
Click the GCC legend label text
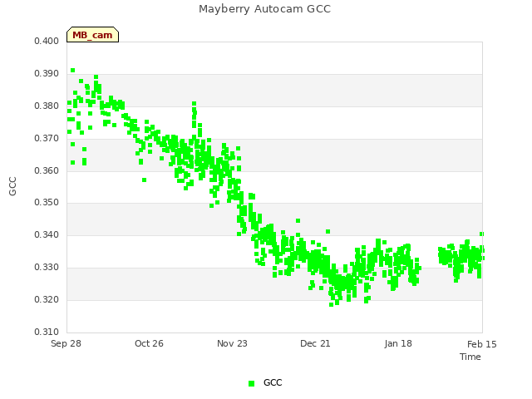pyautogui.click(x=273, y=382)
